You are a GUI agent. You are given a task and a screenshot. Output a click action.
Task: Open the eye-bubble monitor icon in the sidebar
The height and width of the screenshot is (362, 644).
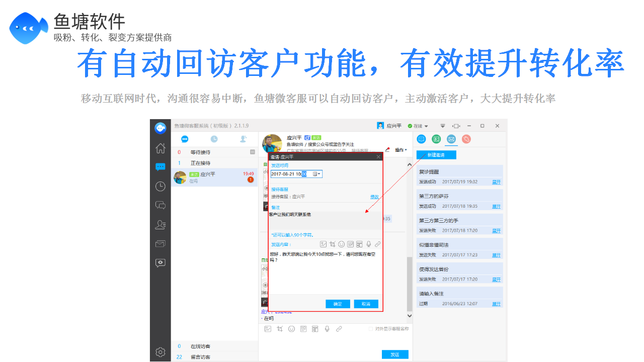pyautogui.click(x=160, y=263)
